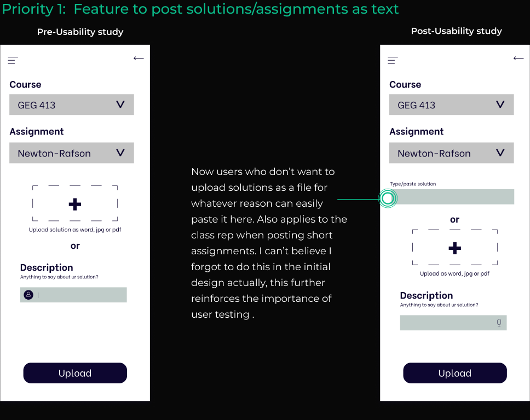
Task: Open the hamburger menu in pre-usability screen
Action: point(12,60)
